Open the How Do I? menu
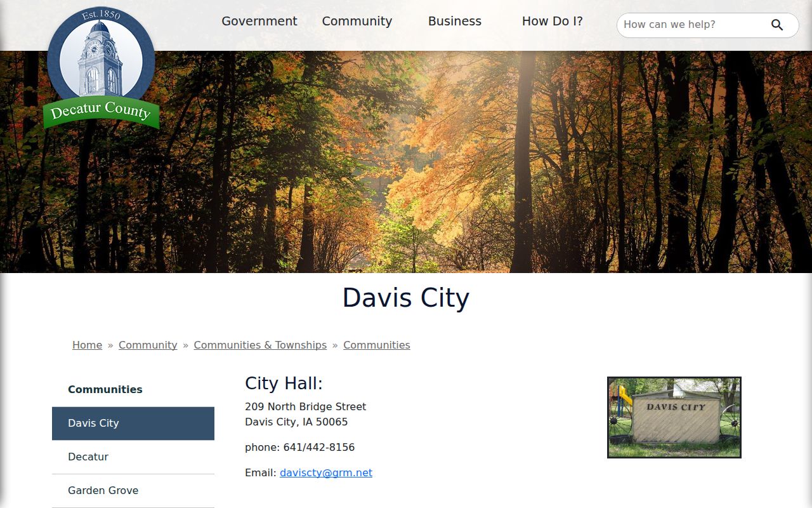This screenshot has height=508, width=812. (553, 21)
